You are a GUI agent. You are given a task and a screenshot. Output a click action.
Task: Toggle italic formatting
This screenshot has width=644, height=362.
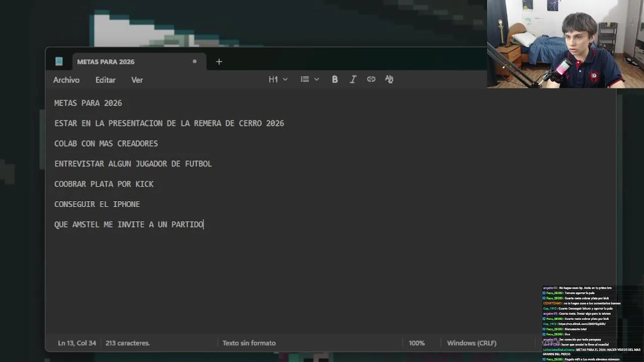353,79
